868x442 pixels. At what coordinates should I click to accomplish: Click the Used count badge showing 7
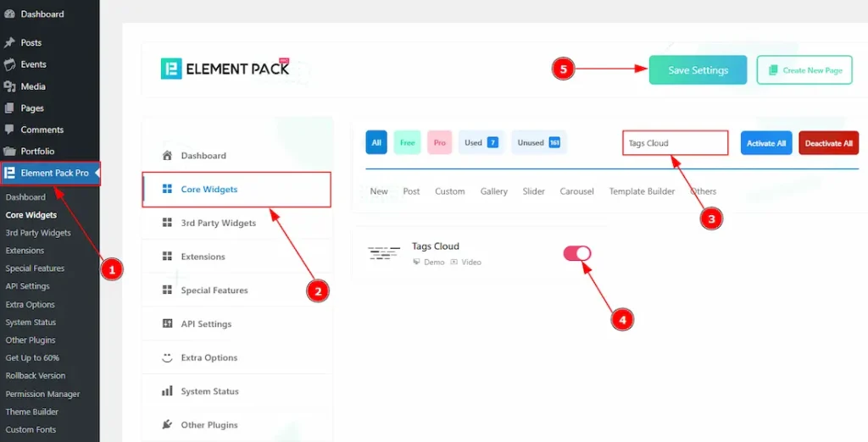point(492,143)
